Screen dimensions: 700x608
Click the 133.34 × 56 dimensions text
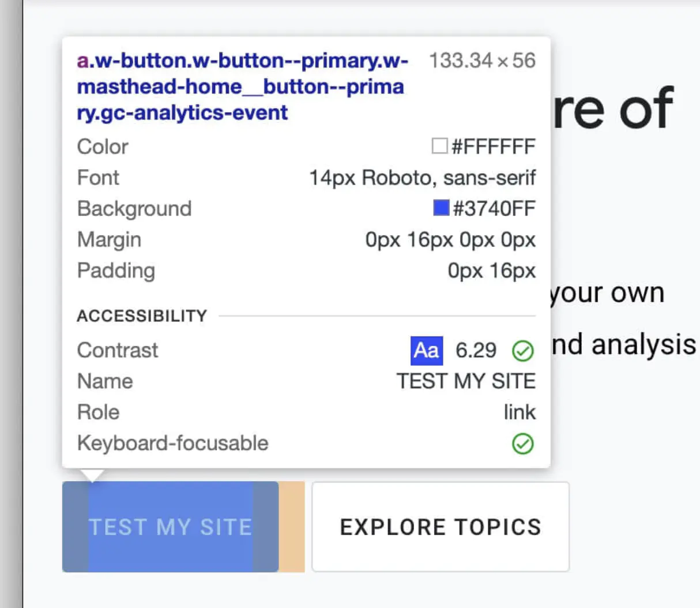click(x=482, y=61)
